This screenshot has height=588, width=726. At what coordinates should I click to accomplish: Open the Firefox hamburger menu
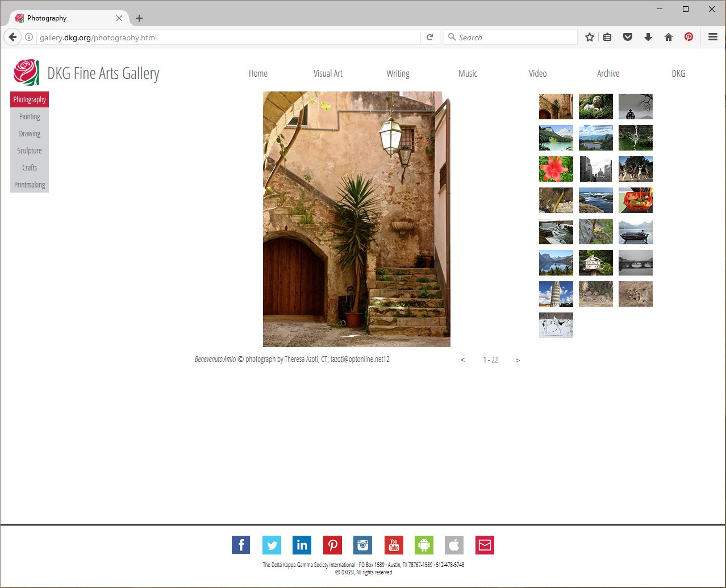713,37
